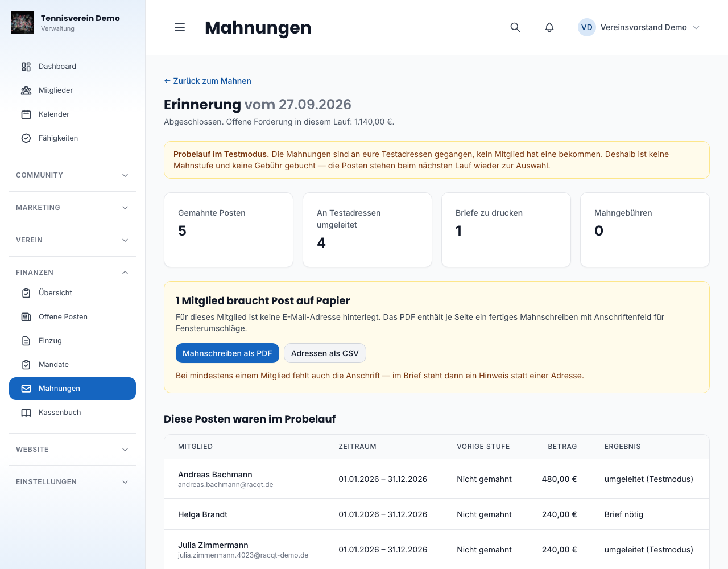The image size is (728, 569).
Task: Click the Kalender calendar icon
Action: click(x=26, y=114)
